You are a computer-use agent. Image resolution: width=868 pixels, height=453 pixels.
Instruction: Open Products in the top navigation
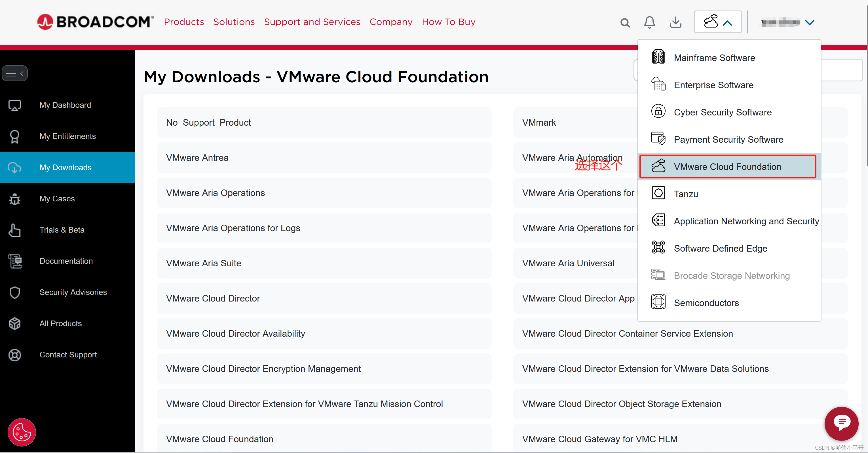pos(184,22)
